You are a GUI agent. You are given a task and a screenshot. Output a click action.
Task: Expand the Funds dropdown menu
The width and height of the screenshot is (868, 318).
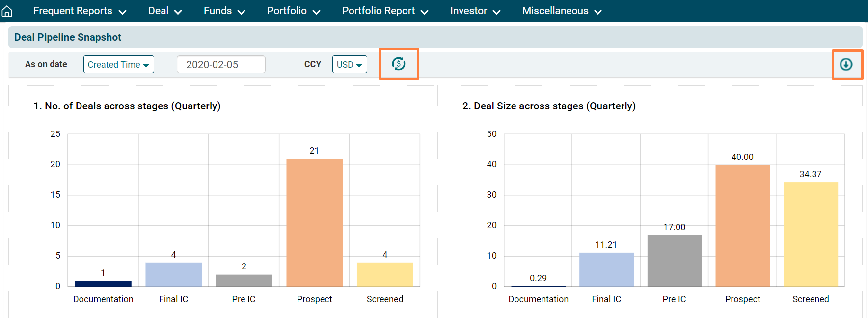[224, 11]
